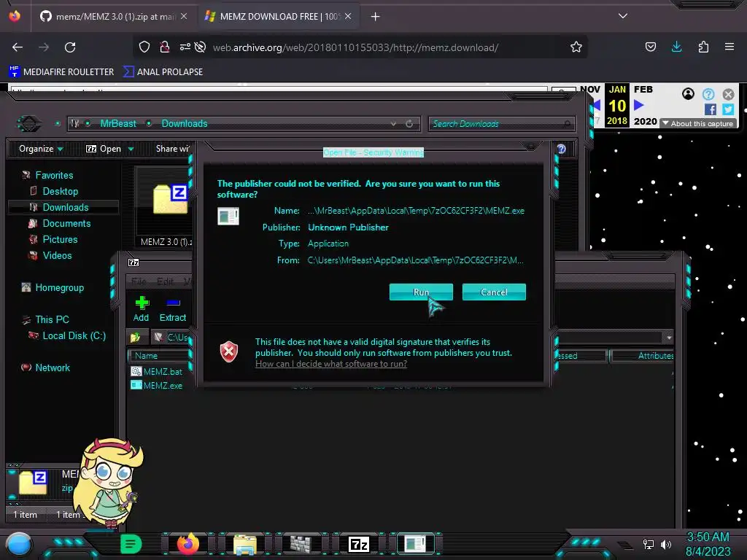The height and width of the screenshot is (560, 747).
Task: Open the Organize menu
Action: click(41, 149)
